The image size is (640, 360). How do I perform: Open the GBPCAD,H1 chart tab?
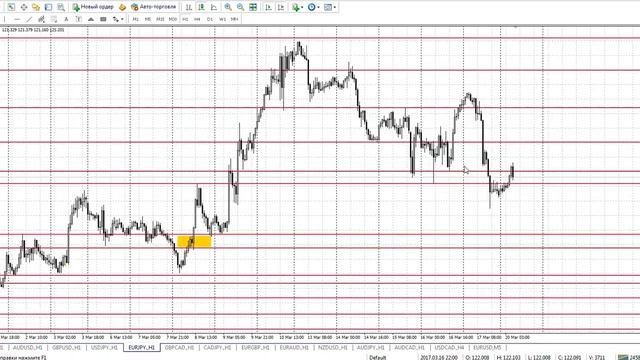click(179, 348)
